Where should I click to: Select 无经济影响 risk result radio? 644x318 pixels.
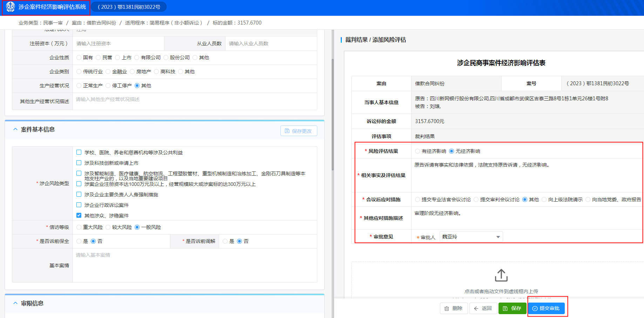click(452, 151)
